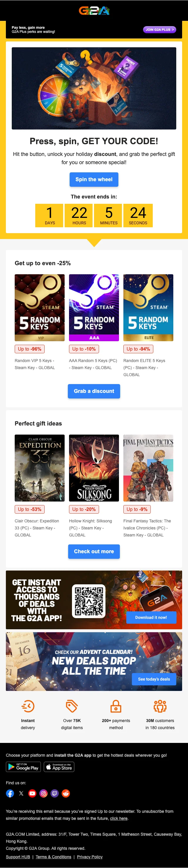Click the Check out more button
The height and width of the screenshot is (868, 188).
click(x=94, y=551)
